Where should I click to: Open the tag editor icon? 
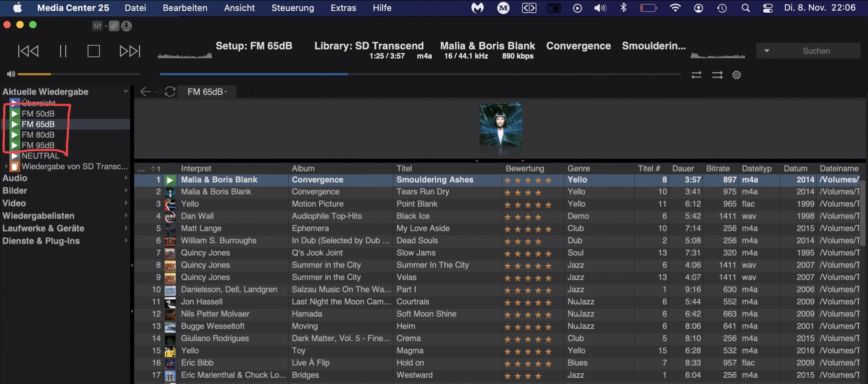[x=114, y=26]
